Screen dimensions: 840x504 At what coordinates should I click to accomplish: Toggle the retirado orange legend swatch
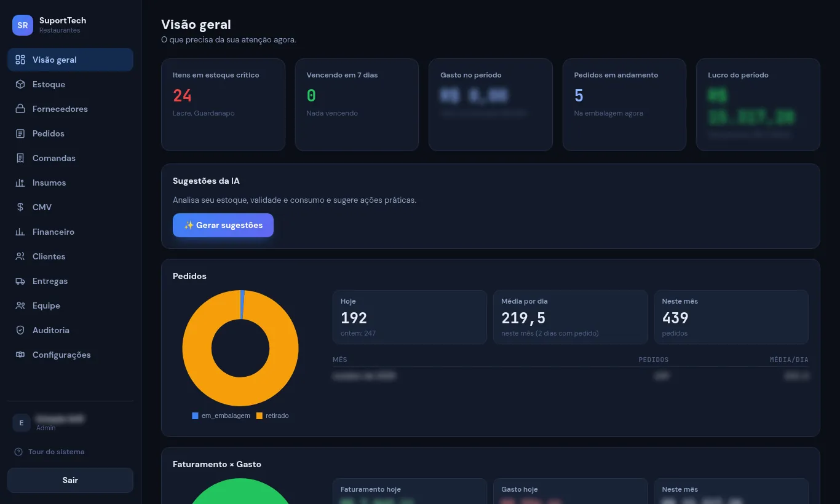click(260, 416)
